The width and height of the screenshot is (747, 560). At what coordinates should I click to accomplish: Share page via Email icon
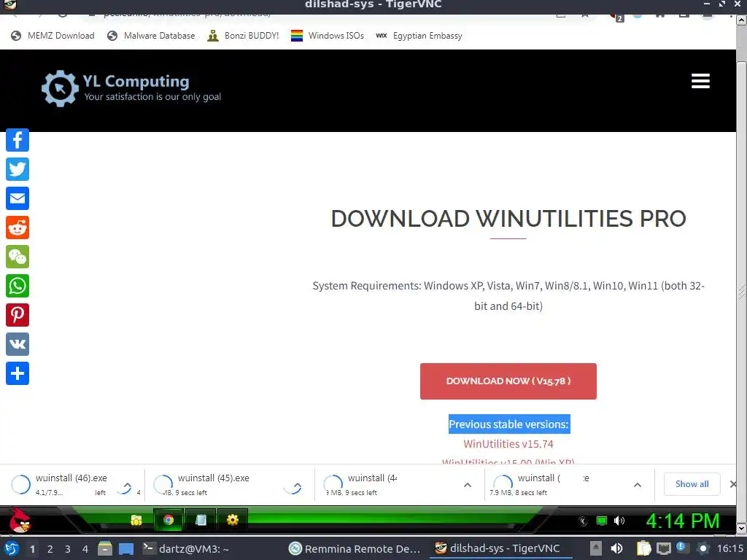(x=18, y=198)
